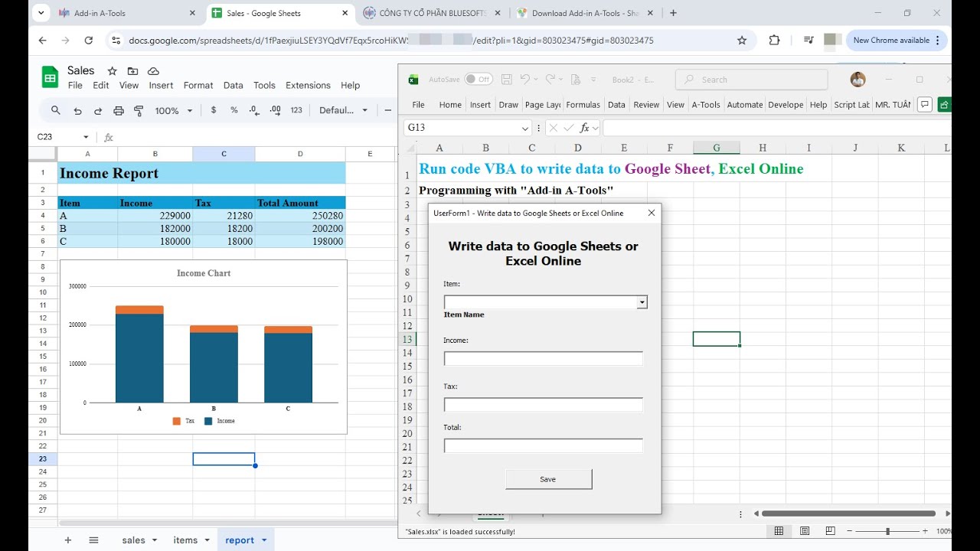
Task: Open the A-Tools tab in Excel ribbon
Action: (x=706, y=105)
